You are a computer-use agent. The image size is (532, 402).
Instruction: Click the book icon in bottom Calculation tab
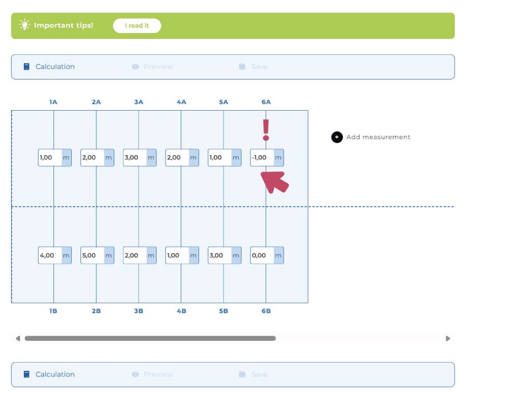[x=26, y=374]
